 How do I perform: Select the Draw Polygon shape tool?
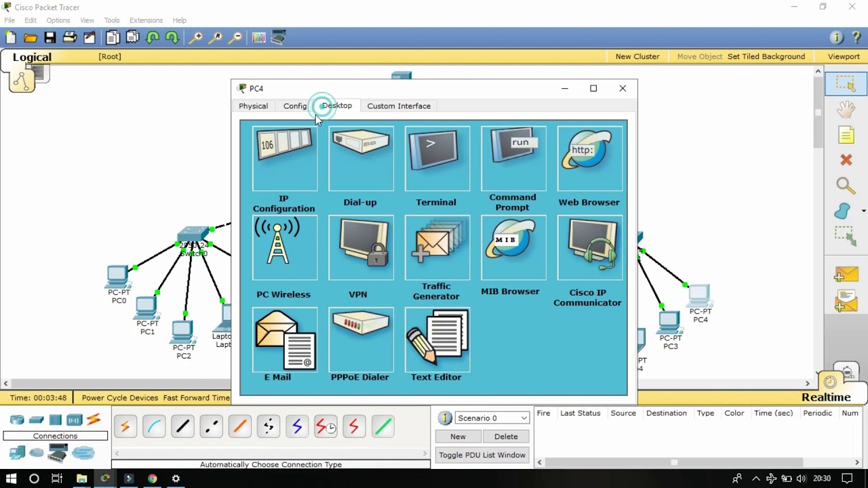click(x=843, y=211)
